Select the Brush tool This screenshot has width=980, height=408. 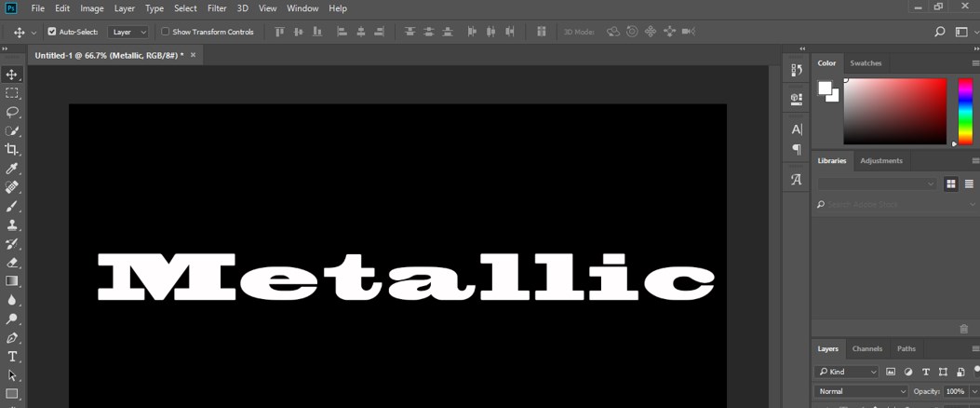pyautogui.click(x=12, y=206)
